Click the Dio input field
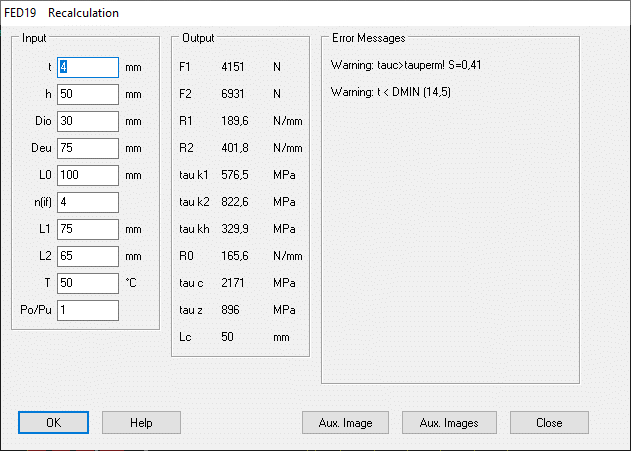 click(88, 121)
